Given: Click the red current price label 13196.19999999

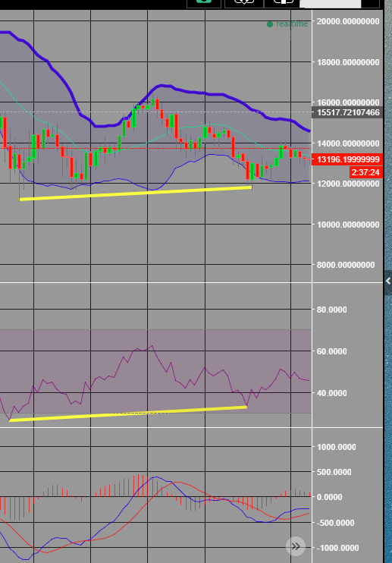Looking at the screenshot, I should click(347, 159).
